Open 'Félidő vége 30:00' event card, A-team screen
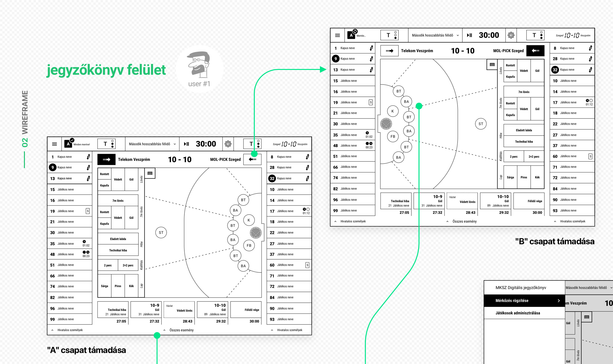613x364 pixels. (245, 313)
